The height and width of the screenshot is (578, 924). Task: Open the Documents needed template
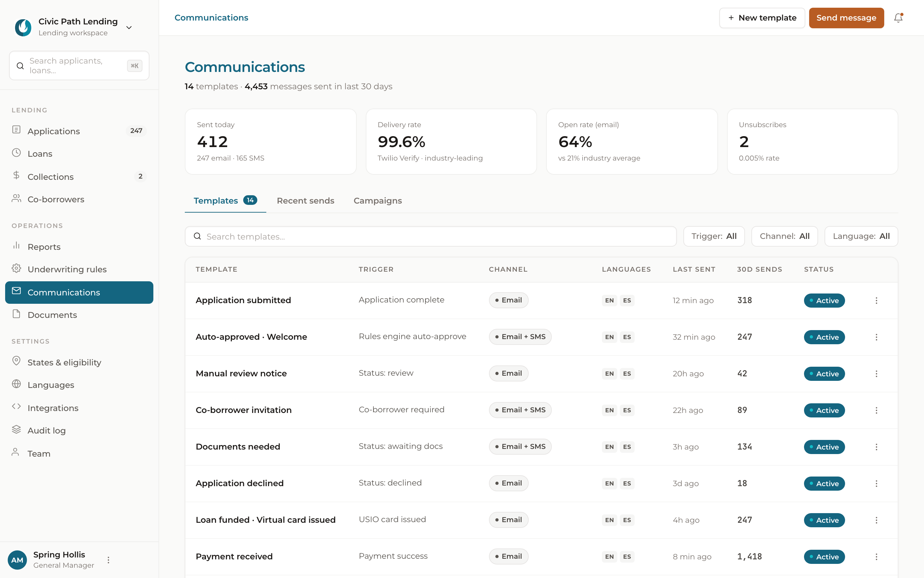point(238,447)
